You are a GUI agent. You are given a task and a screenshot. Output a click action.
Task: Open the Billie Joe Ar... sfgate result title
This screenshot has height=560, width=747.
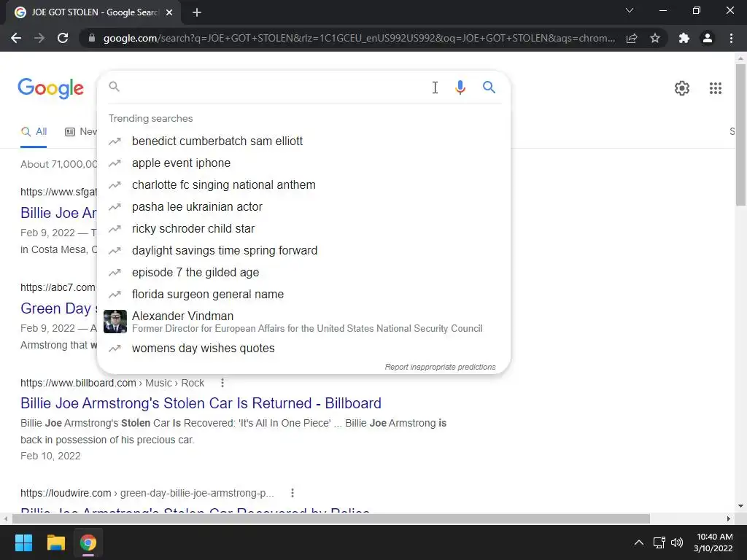pos(58,213)
